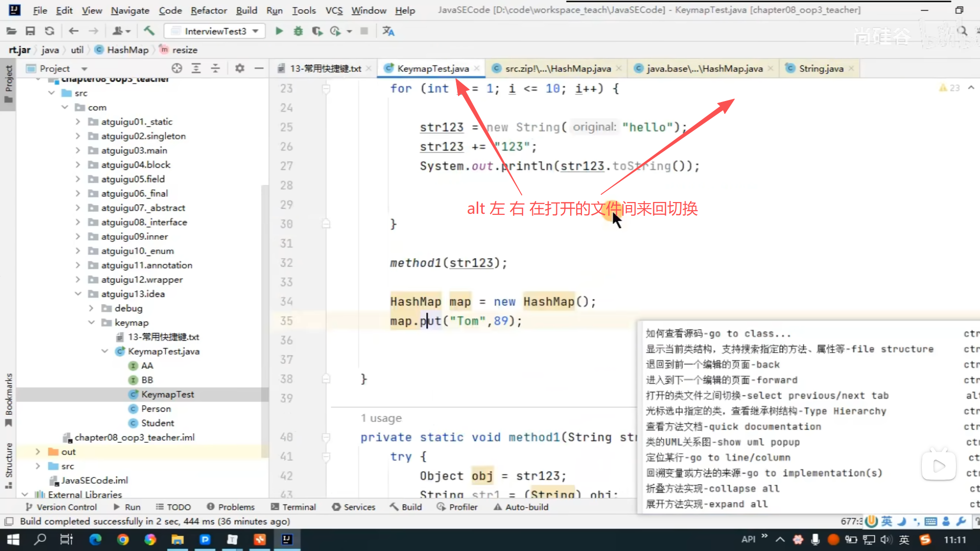The width and height of the screenshot is (980, 551).
Task: Toggle fold marker on line 23
Action: click(x=326, y=89)
